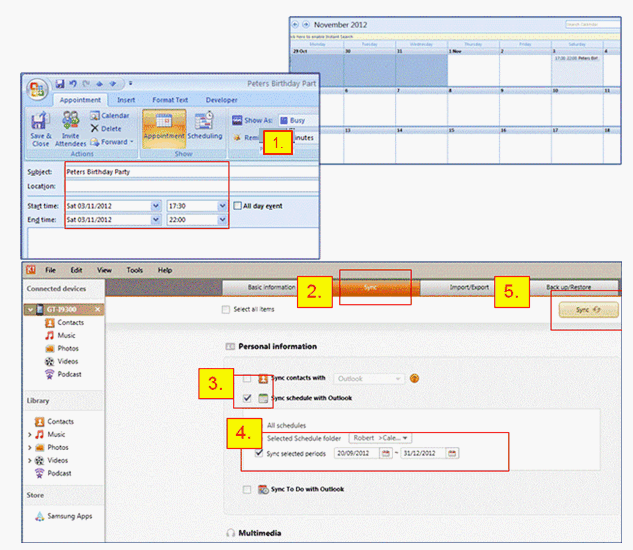Uncheck Sync schedule with Outlook
Screen dimensions: 633x550
(247, 398)
